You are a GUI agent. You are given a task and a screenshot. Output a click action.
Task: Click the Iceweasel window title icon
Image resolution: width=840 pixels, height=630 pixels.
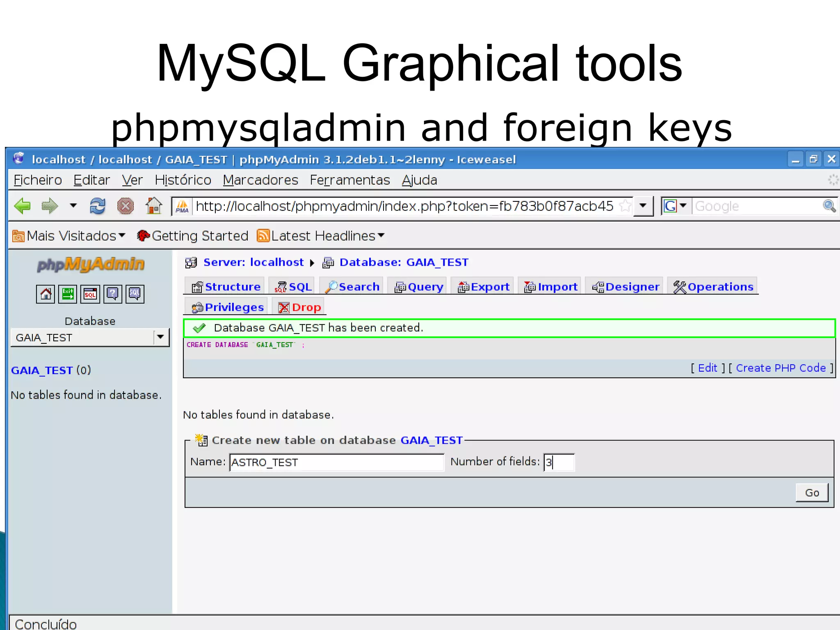[19, 159]
